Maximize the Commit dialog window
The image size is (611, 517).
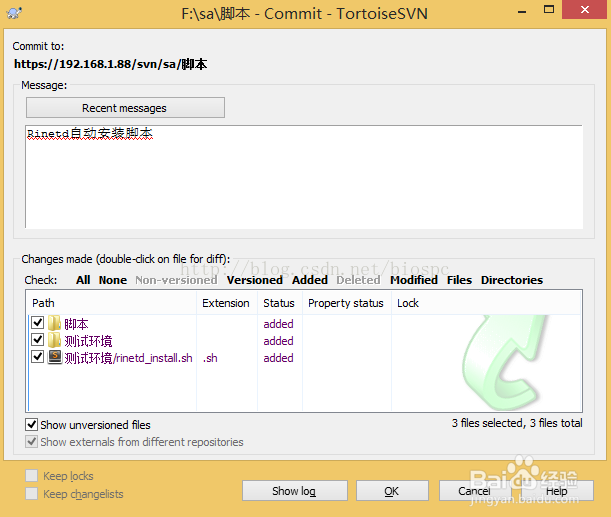point(549,10)
